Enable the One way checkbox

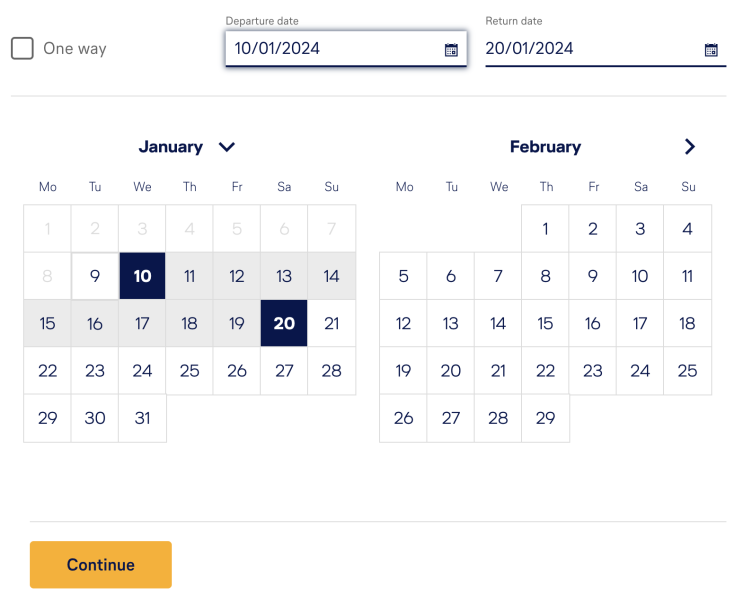pyautogui.click(x=22, y=48)
